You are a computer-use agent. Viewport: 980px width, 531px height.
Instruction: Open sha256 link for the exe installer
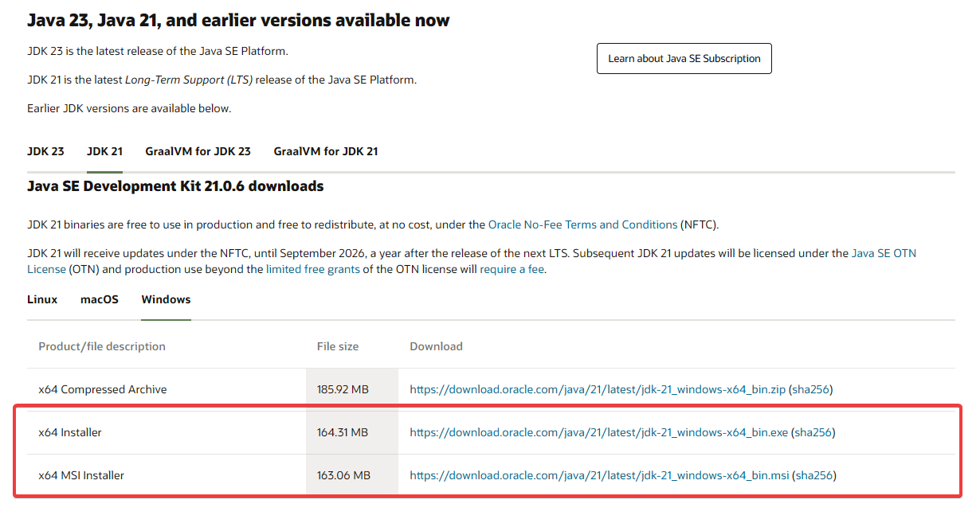[x=813, y=433]
